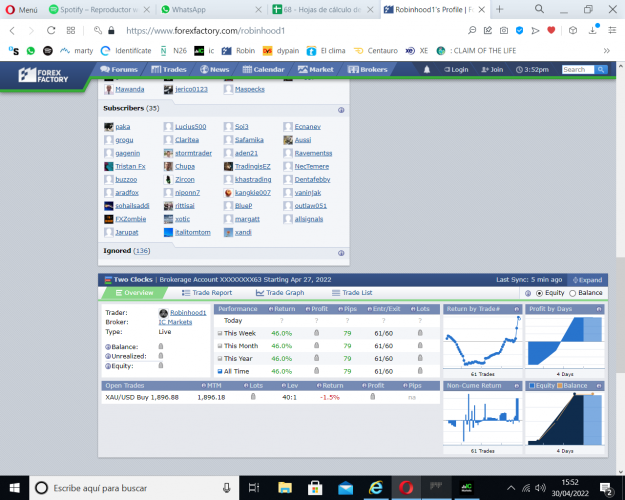Screen dimensions: 625x500
Task: Click the blue search magnifier button
Action: pos(601,70)
